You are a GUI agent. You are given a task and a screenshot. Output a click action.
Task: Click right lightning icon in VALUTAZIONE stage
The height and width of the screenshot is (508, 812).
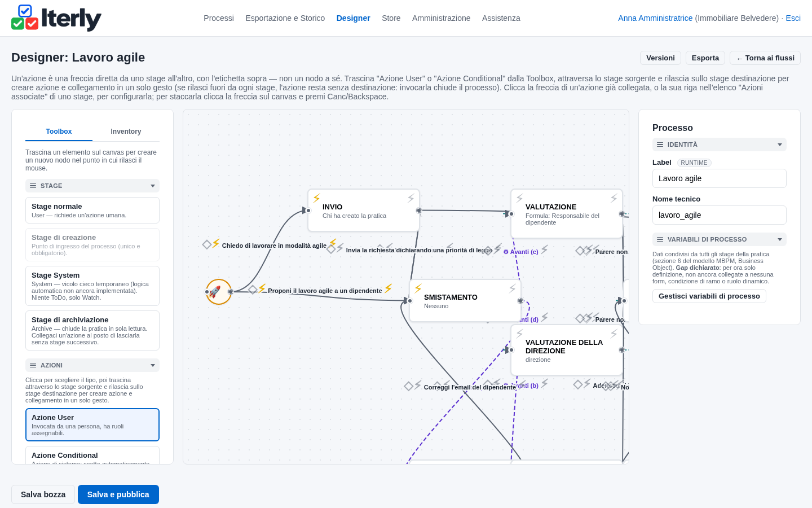click(614, 198)
